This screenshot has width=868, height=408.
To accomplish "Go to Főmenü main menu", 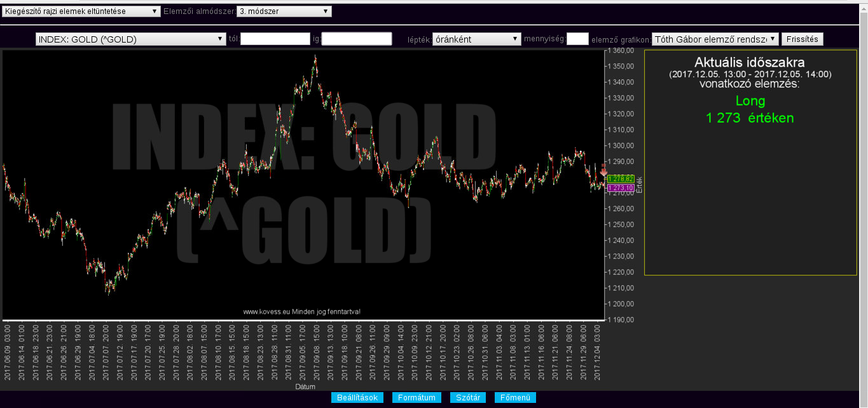I will 515,398.
